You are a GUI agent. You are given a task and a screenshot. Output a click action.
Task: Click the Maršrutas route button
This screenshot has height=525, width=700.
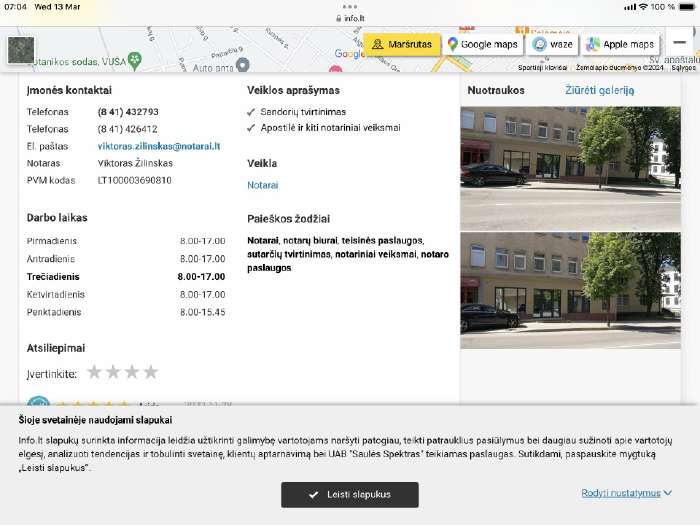tap(402, 44)
